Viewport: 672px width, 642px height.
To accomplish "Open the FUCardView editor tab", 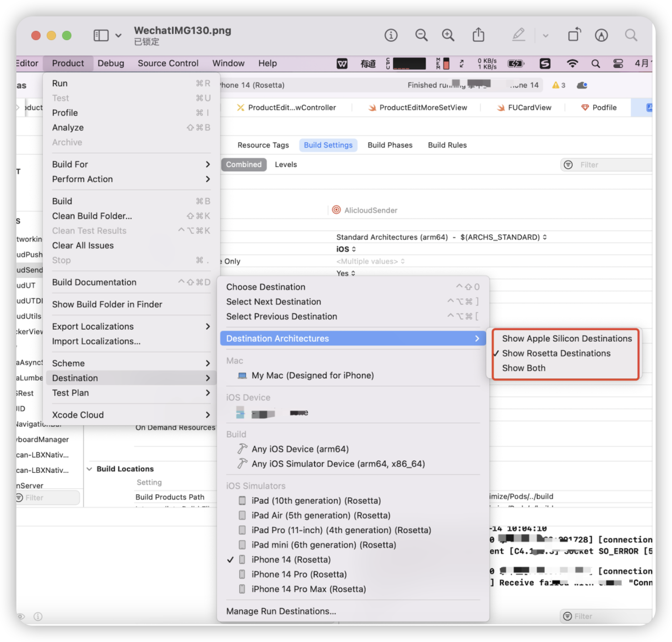I will pos(524,107).
